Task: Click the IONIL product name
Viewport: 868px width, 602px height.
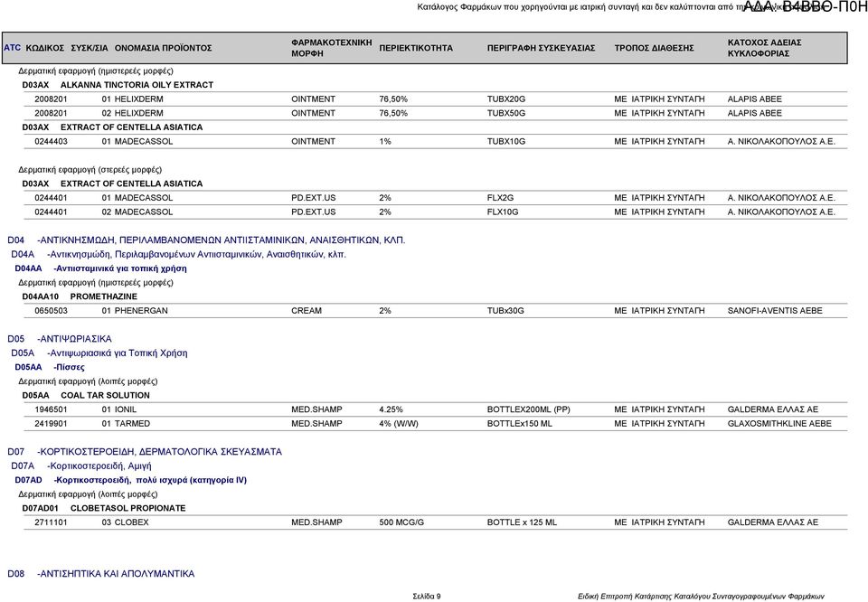Action: pos(125,409)
